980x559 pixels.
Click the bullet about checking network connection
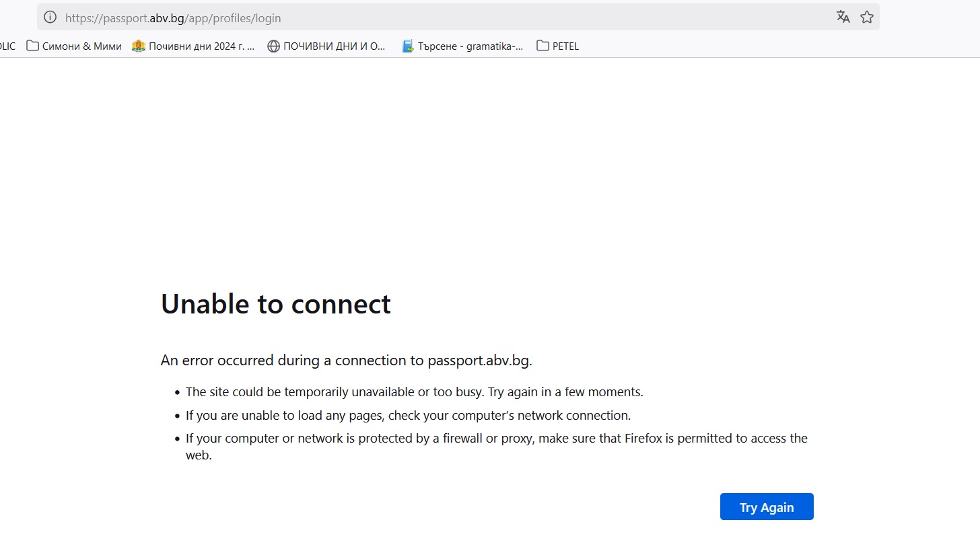point(408,415)
